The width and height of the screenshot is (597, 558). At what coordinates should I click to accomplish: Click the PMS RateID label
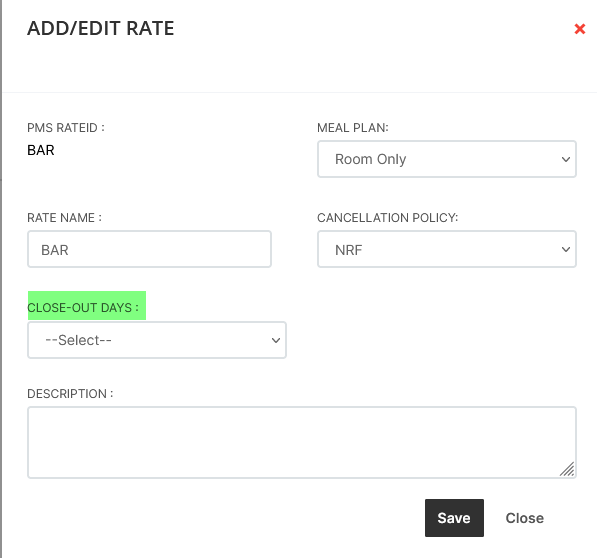pyautogui.click(x=66, y=128)
